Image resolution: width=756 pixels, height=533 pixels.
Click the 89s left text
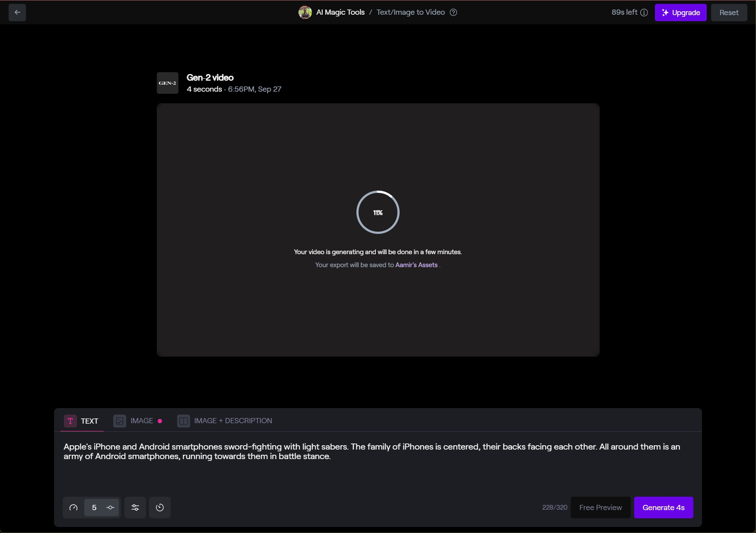624,13
